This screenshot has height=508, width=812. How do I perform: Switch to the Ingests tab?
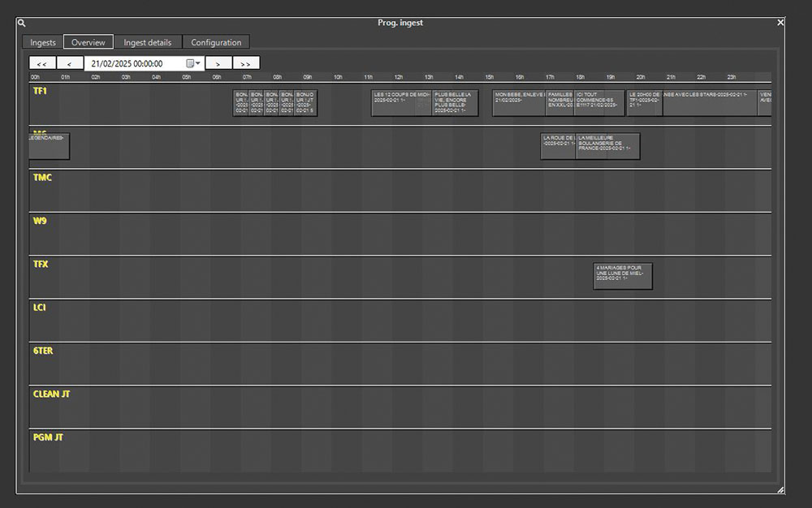coord(43,42)
